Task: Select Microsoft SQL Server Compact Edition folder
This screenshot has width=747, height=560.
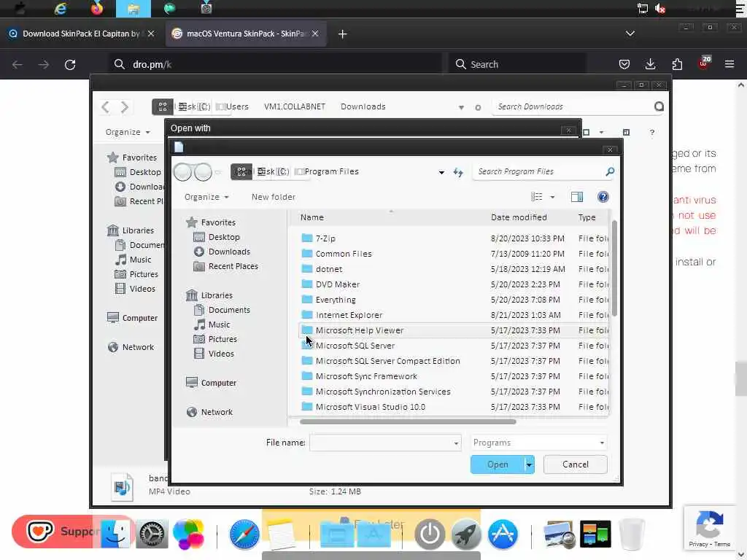Action: tap(387, 361)
